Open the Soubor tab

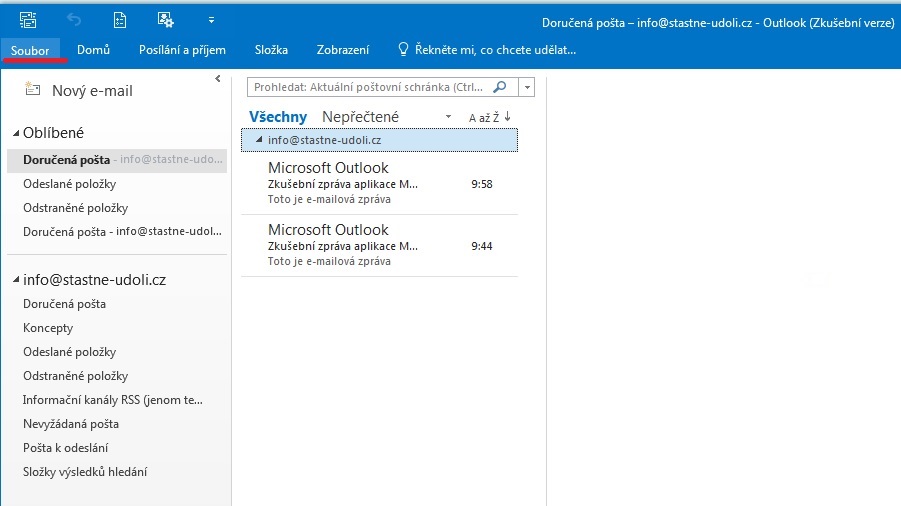[30, 50]
